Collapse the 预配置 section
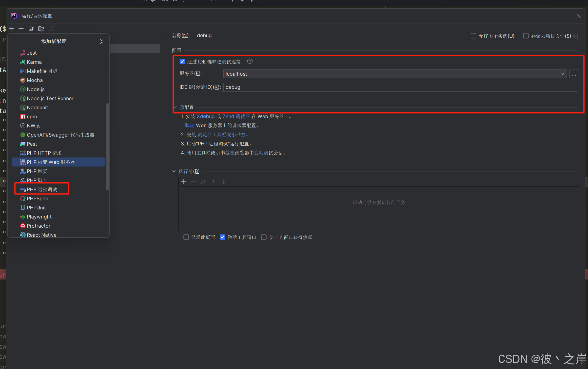The height and width of the screenshot is (369, 588). [175, 107]
